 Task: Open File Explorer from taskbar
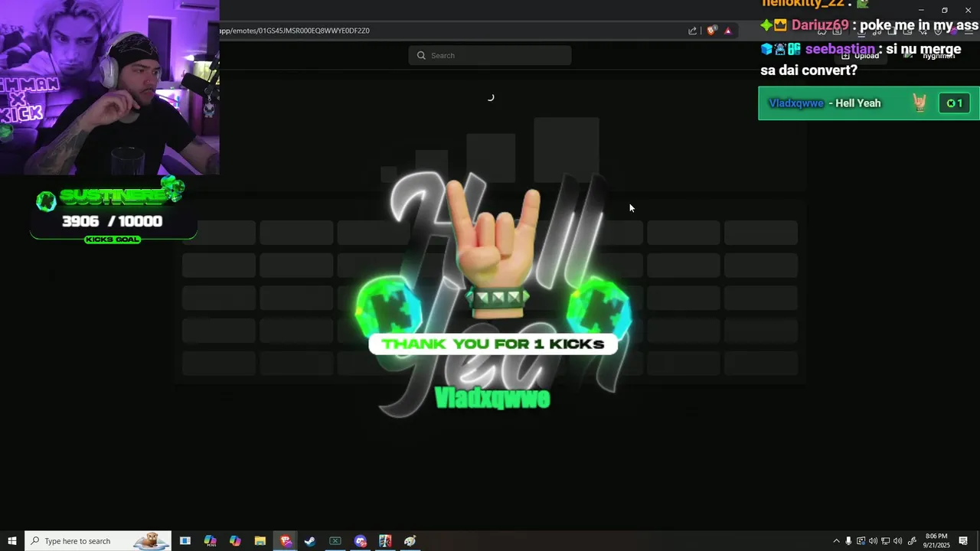tap(260, 541)
